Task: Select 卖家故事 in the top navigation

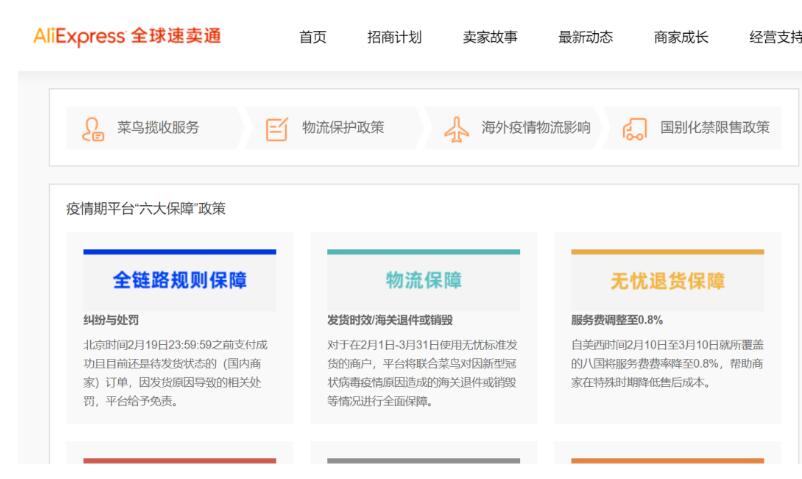Action: click(490, 38)
